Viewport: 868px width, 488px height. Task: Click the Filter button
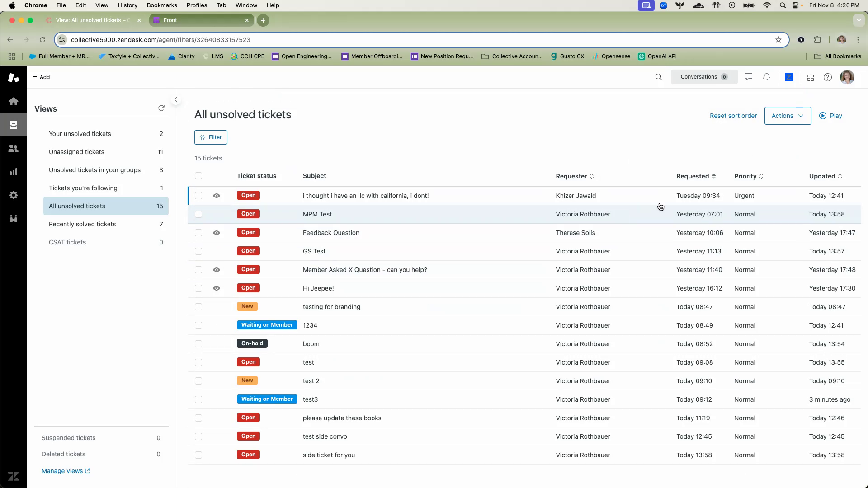pyautogui.click(x=211, y=137)
